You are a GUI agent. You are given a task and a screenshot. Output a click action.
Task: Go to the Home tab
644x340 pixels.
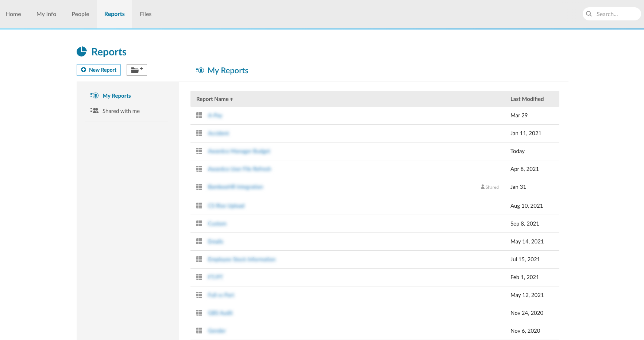coord(13,14)
